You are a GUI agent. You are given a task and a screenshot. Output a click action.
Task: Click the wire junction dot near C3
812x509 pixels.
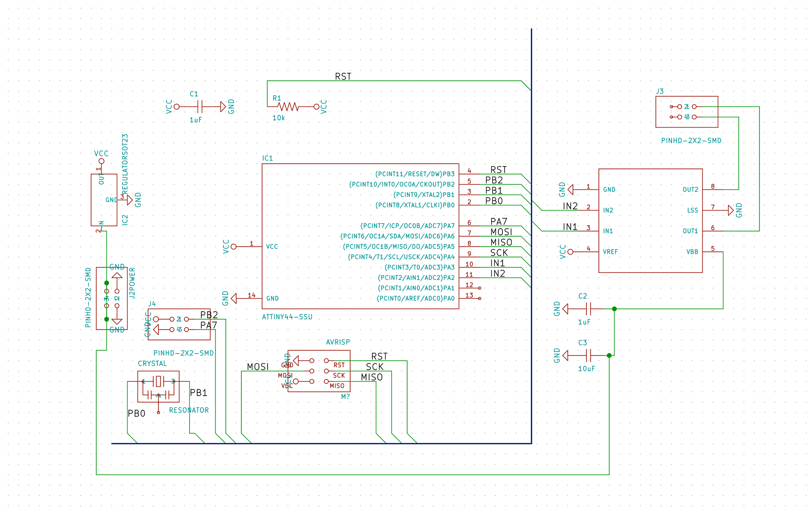pos(609,355)
